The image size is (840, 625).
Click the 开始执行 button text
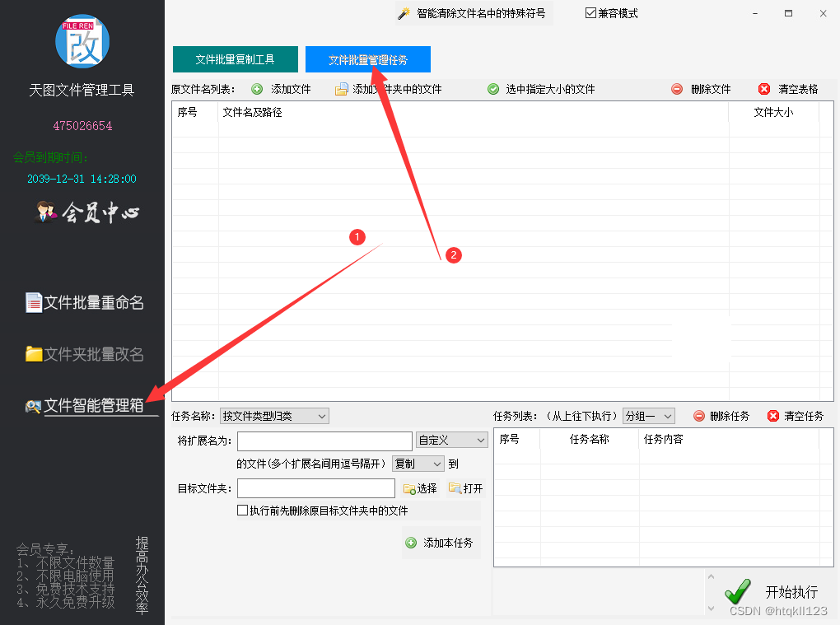(791, 592)
